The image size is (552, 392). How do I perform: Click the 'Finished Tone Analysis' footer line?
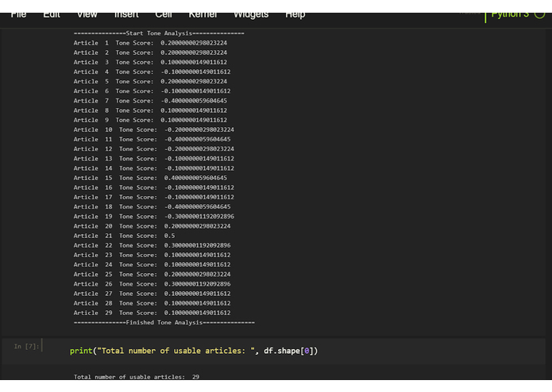[164, 323]
